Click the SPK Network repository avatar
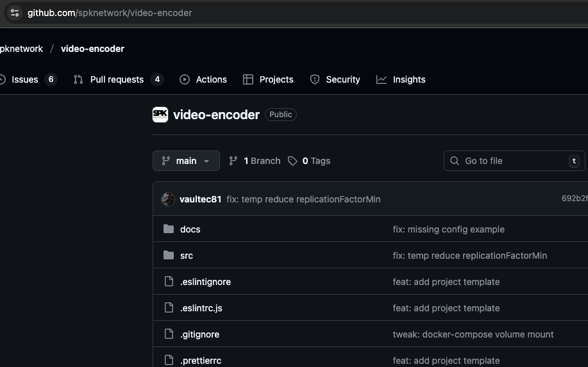Image resolution: width=588 pixels, height=367 pixels. (x=160, y=115)
